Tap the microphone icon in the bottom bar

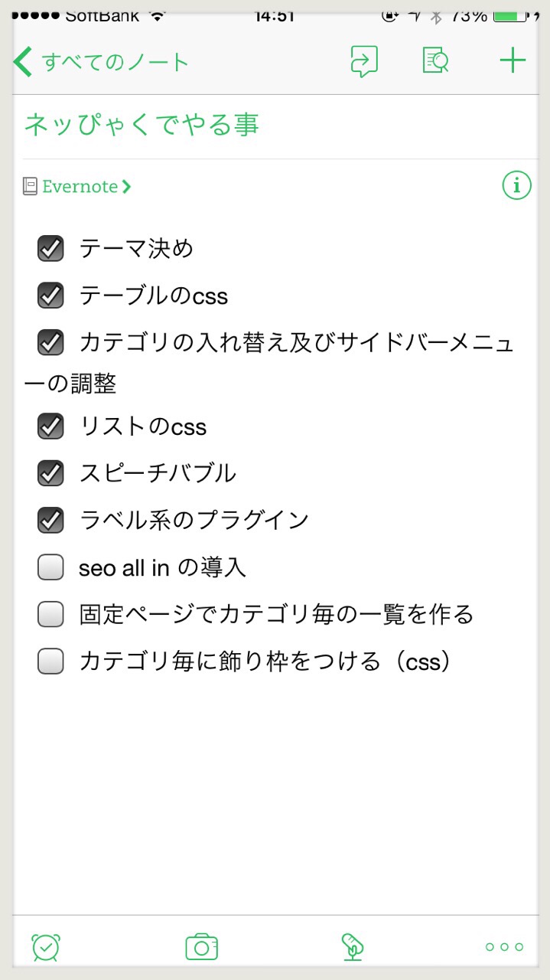352,947
